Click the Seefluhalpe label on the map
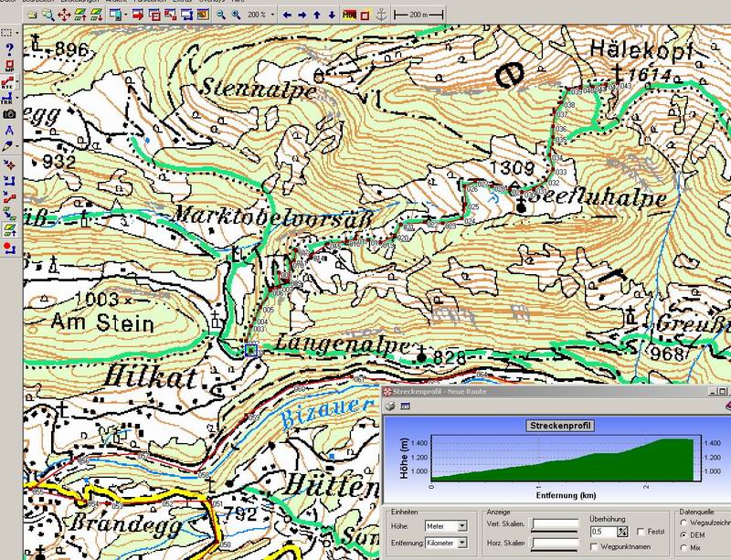The width and height of the screenshot is (731, 560). point(599,198)
